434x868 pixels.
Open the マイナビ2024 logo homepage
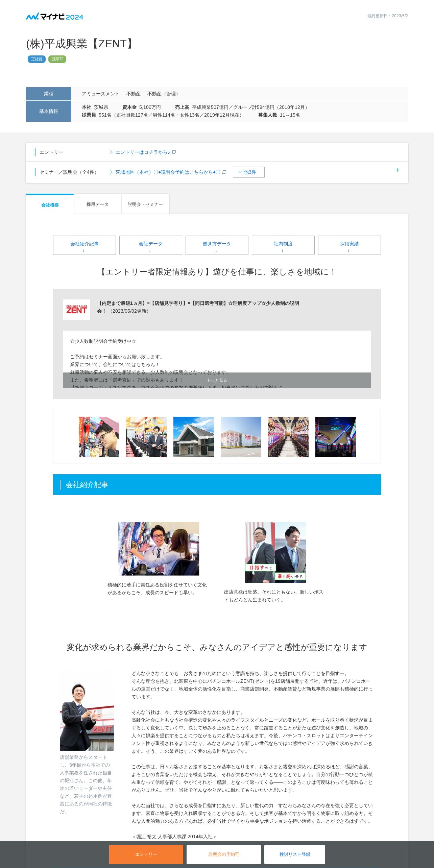point(55,17)
